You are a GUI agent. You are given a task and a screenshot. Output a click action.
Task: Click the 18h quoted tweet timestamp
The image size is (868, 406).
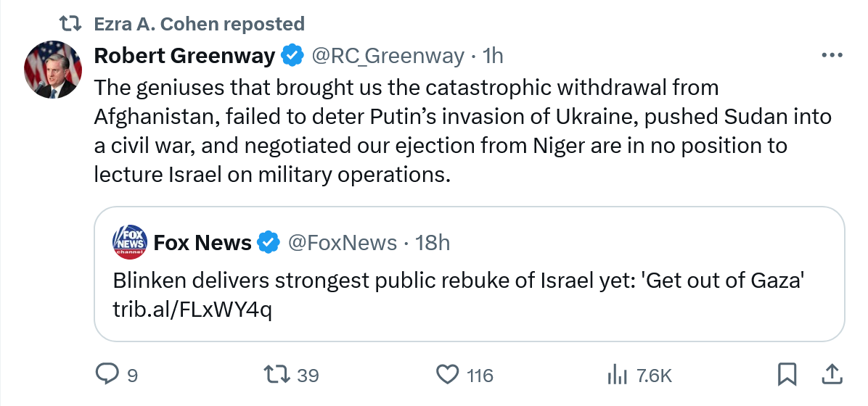(433, 243)
